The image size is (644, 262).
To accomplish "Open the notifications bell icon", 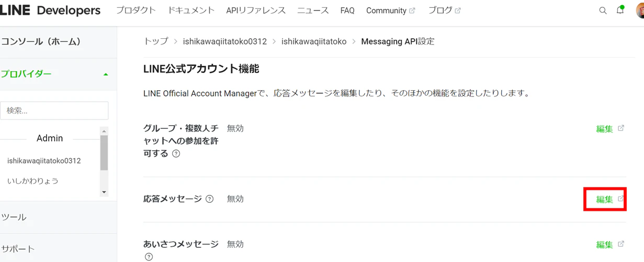I will (x=620, y=10).
